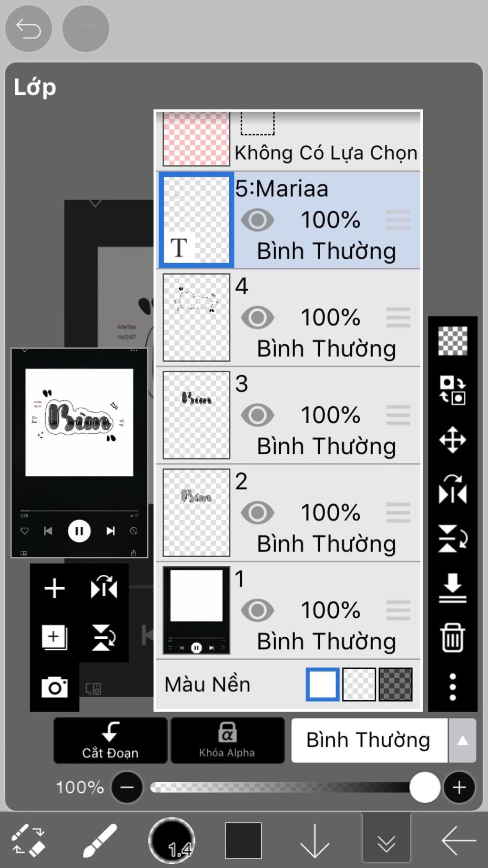Select layer 2 in the layer list
Screen dimensions: 488x868
pyautogui.click(x=288, y=513)
